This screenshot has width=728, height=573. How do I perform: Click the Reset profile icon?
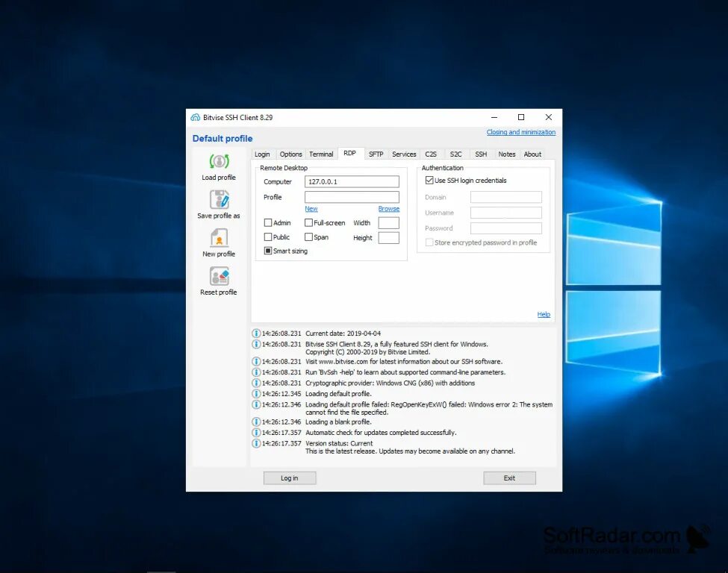(219, 277)
